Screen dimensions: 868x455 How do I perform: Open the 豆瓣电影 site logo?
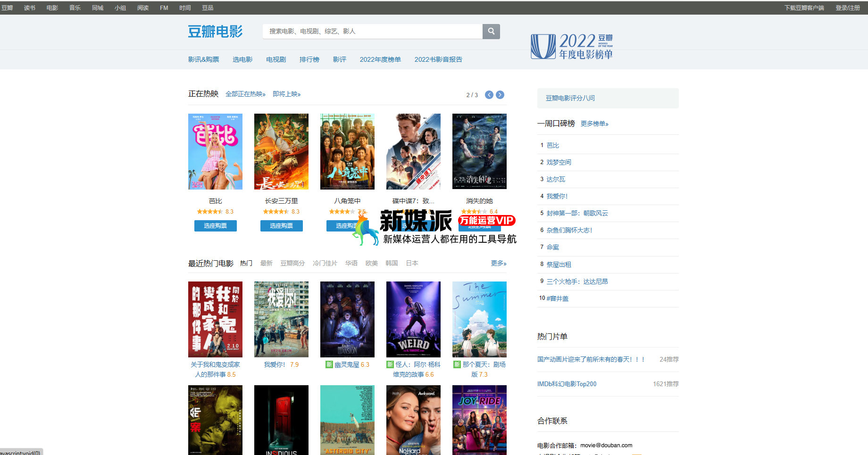[x=215, y=32]
